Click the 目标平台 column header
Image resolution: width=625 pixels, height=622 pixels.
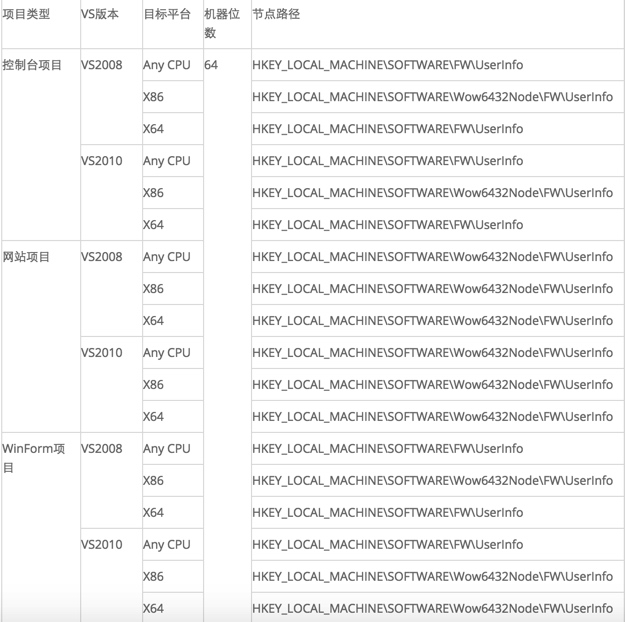pos(173,24)
